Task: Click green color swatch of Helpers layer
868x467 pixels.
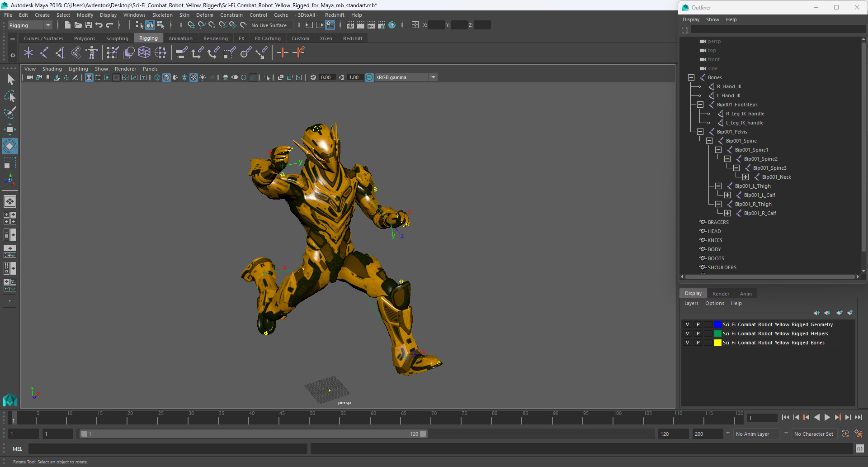Action: [717, 334]
